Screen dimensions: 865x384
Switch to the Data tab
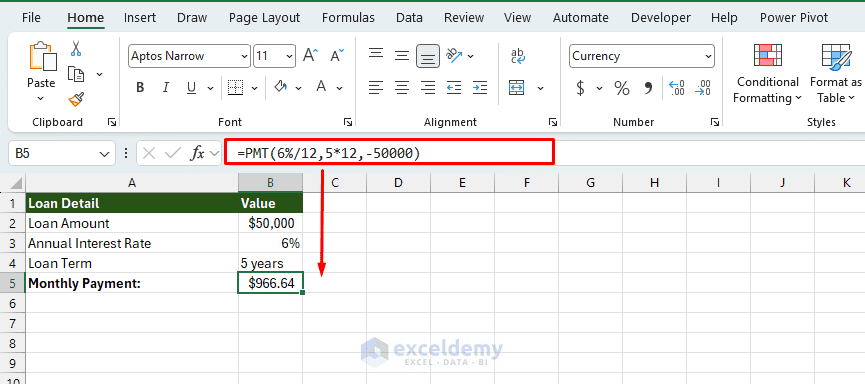coord(409,18)
